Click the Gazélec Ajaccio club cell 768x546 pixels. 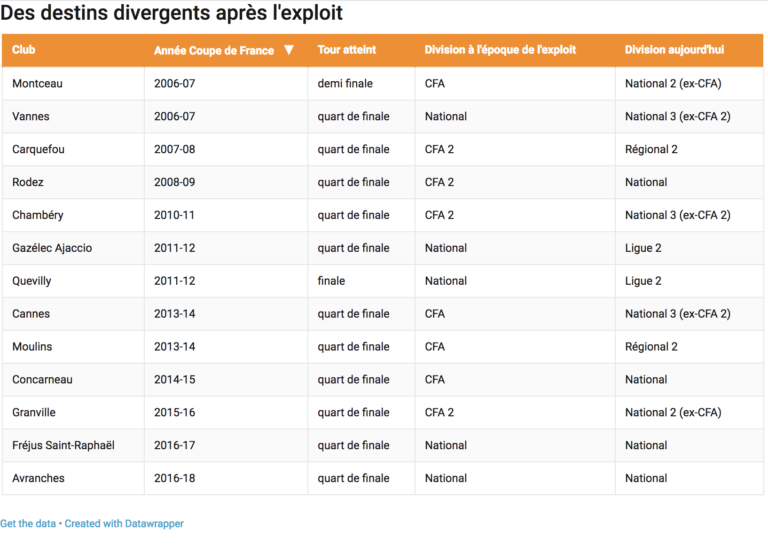coord(52,248)
